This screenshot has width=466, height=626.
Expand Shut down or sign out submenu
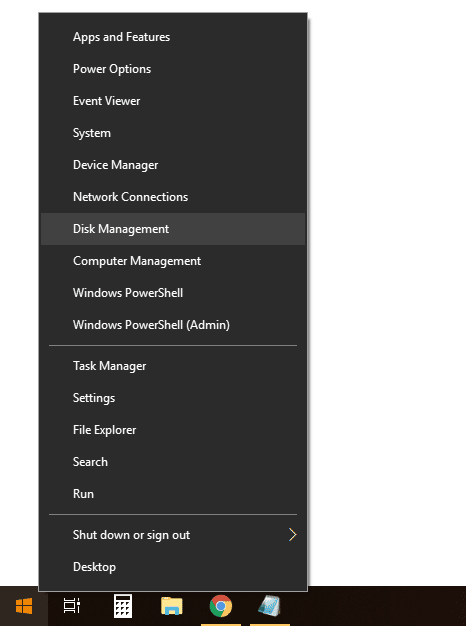pyautogui.click(x=173, y=535)
